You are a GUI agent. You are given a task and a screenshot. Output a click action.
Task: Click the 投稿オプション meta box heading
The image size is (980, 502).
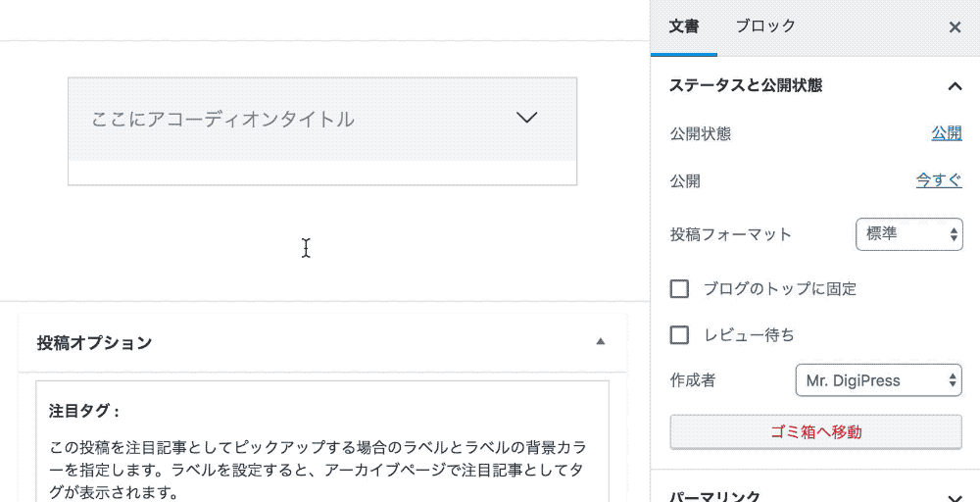(x=95, y=343)
